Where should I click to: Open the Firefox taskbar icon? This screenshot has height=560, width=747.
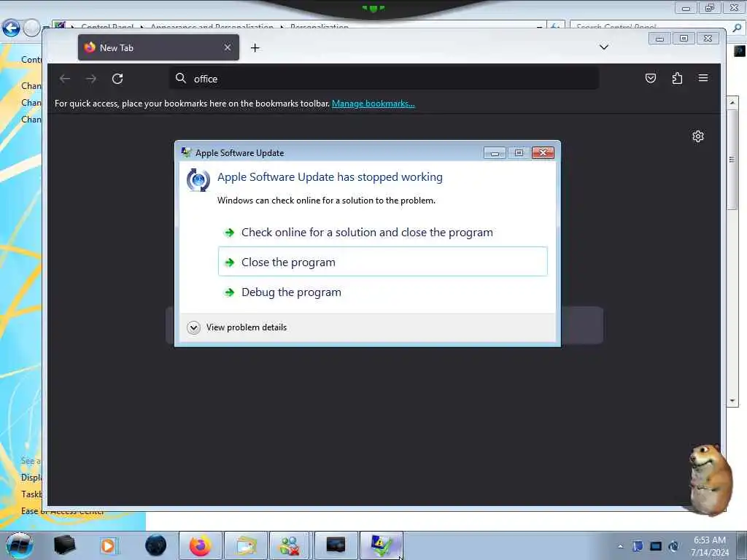[x=200, y=545]
